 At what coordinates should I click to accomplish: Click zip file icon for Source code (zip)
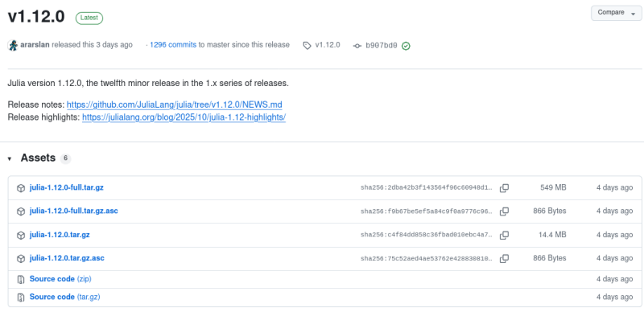click(21, 280)
